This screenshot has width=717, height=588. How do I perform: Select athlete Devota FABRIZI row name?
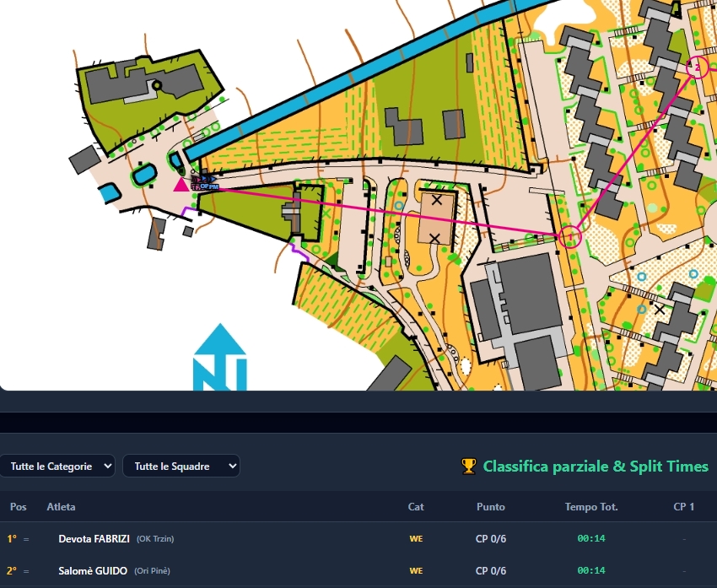pyautogui.click(x=94, y=538)
